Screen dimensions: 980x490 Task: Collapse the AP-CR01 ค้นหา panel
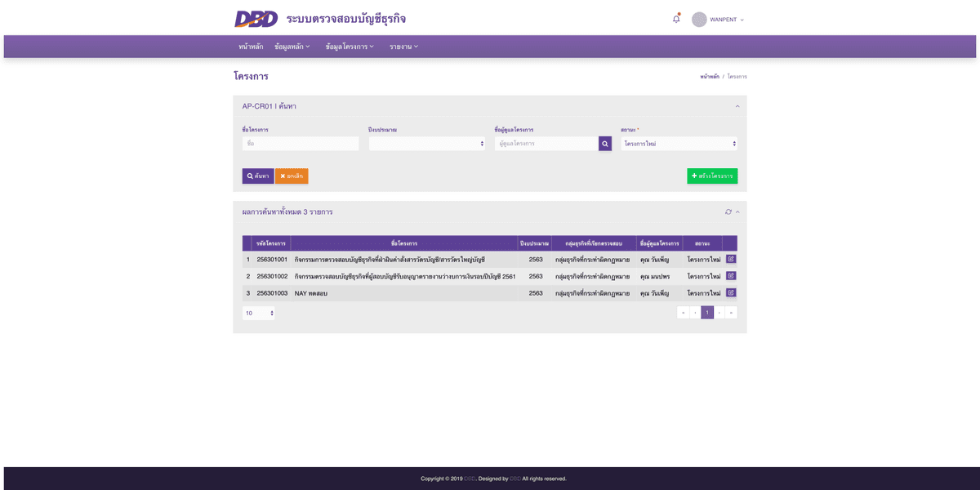pos(737,106)
